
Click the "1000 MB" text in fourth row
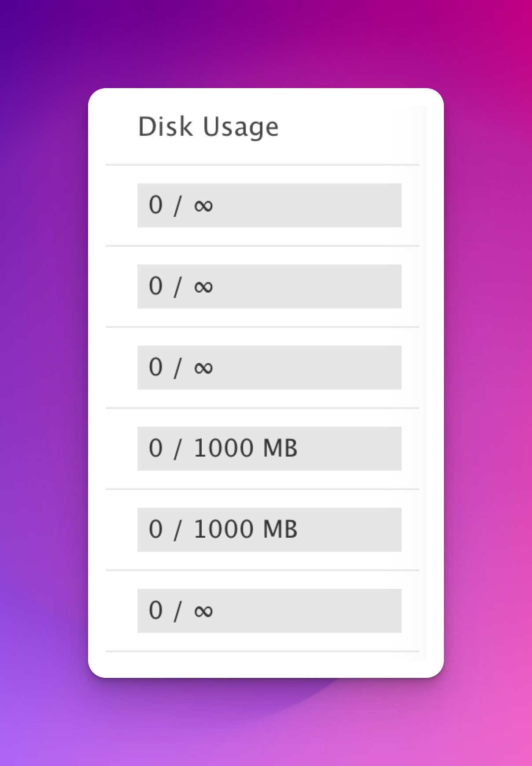point(245,448)
